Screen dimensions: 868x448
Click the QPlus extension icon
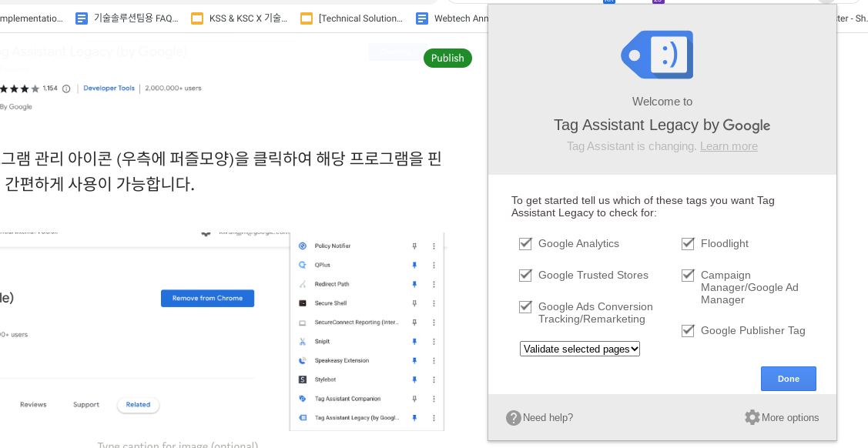pos(302,265)
